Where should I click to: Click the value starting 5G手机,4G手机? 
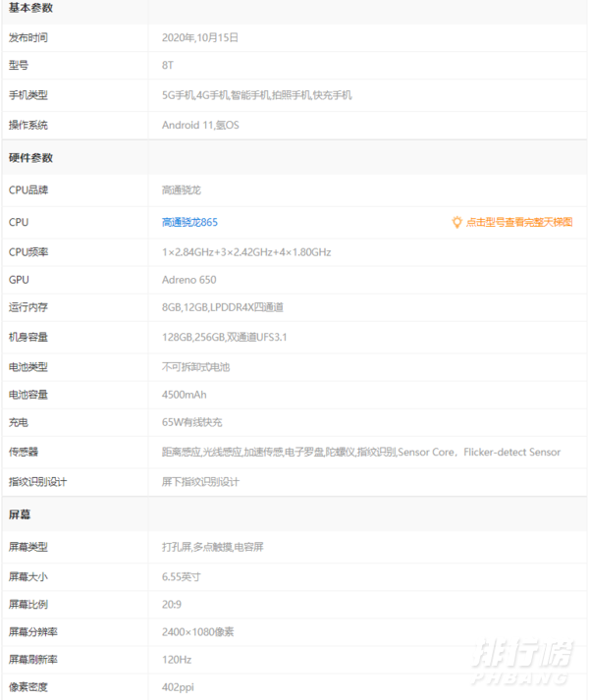tap(257, 95)
